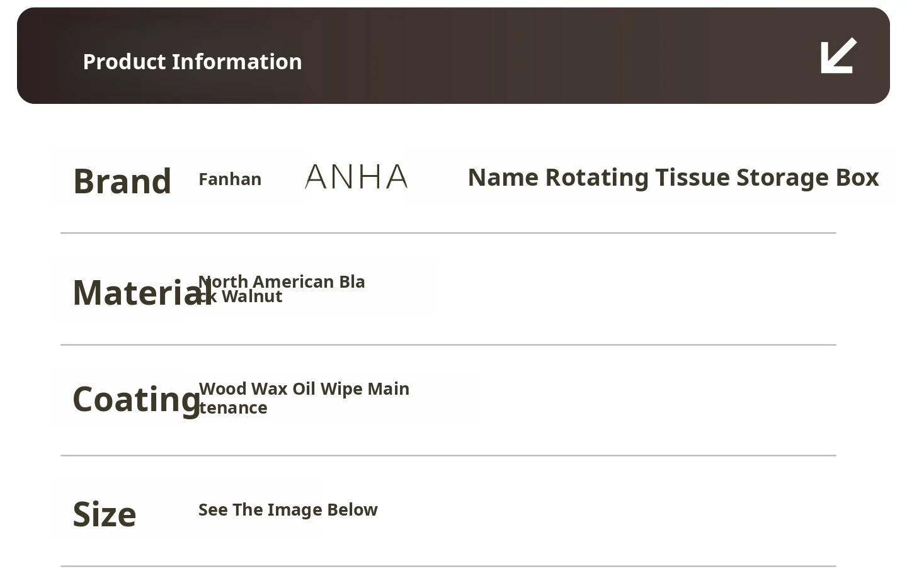Screen dimensions: 907x588
Task: Click the Brand label
Action: [122, 181]
